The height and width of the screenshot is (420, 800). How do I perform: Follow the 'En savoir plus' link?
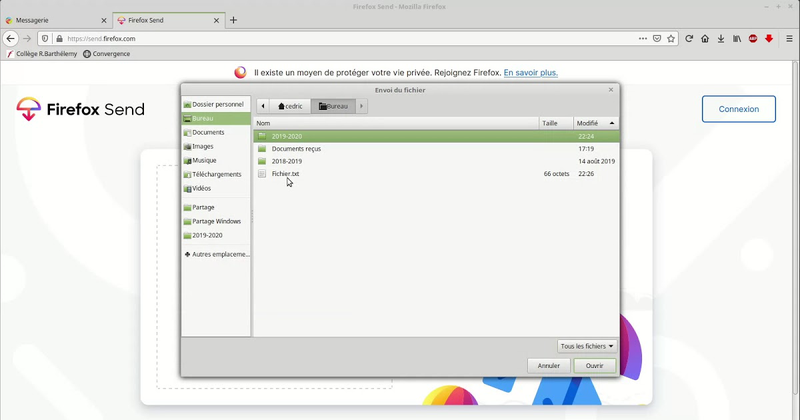530,73
